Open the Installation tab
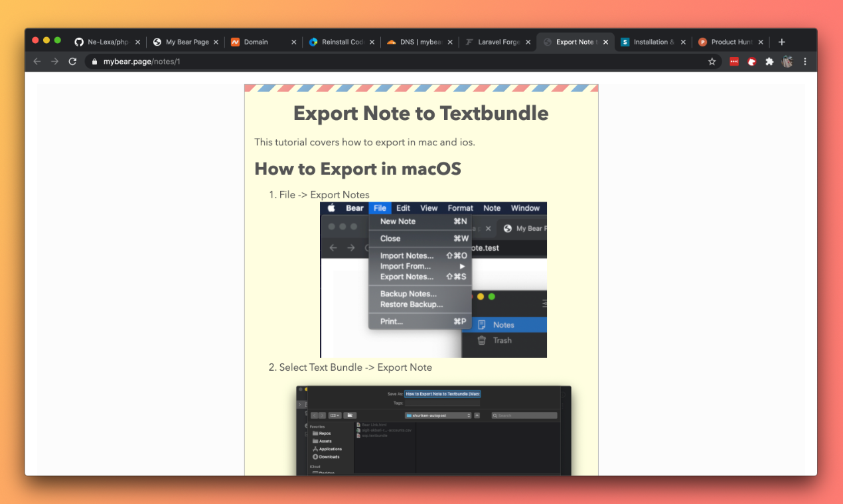Screen dimensions: 843x504 pyautogui.click(x=652, y=42)
